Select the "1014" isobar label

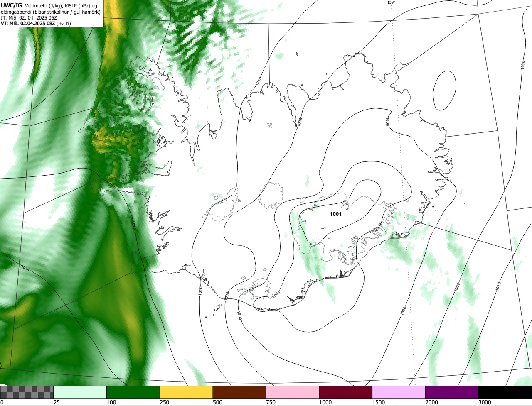coord(25,268)
